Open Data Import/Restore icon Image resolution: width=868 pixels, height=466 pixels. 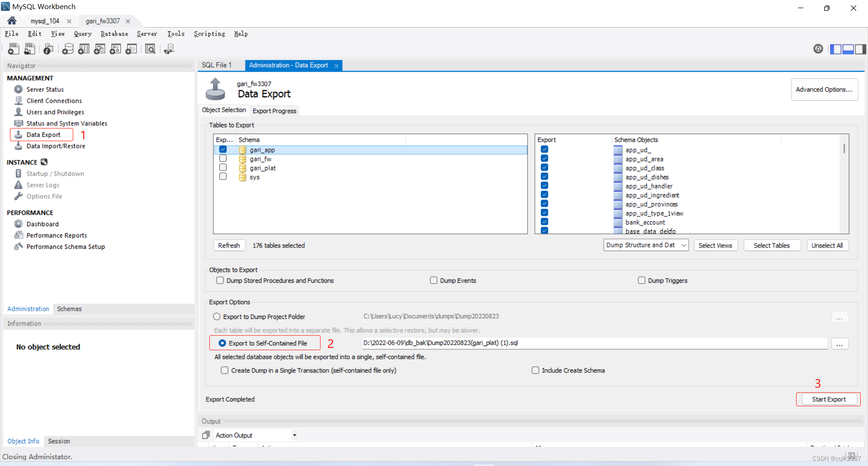[x=19, y=146]
